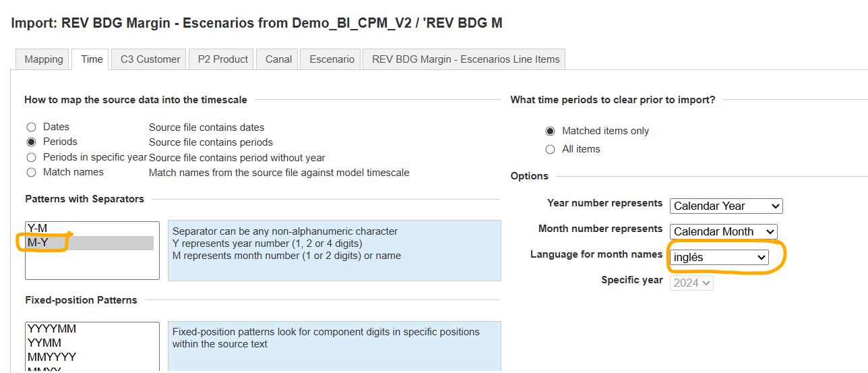
Task: Go to the P2 Product tab
Action: pyautogui.click(x=222, y=59)
